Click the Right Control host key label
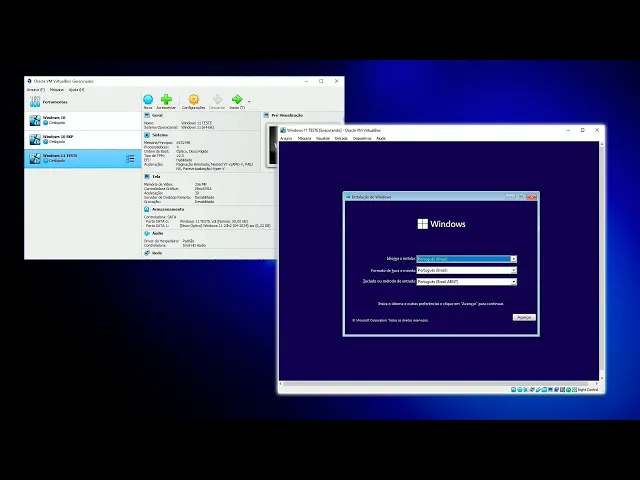The width and height of the screenshot is (640, 480). tap(588, 390)
